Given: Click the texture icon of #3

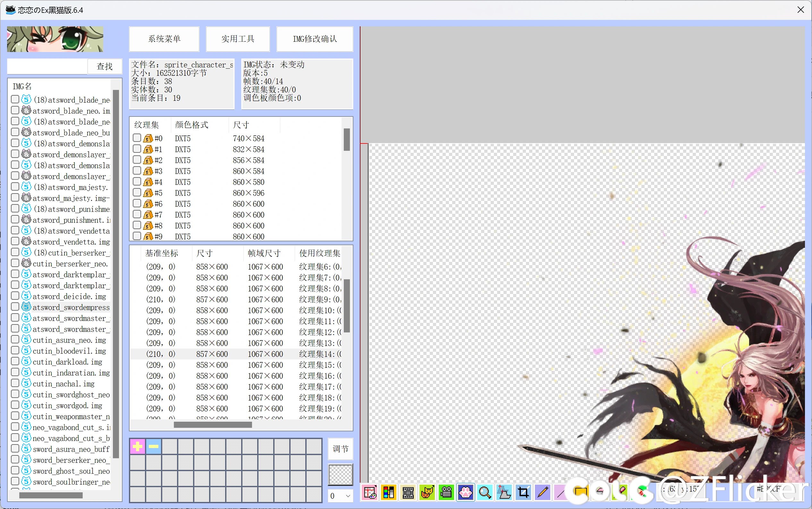Looking at the screenshot, I should pos(148,171).
